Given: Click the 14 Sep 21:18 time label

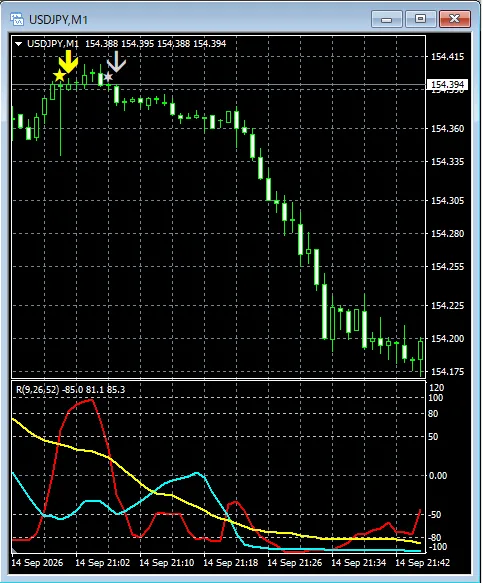Looking at the screenshot, I should point(231,563).
